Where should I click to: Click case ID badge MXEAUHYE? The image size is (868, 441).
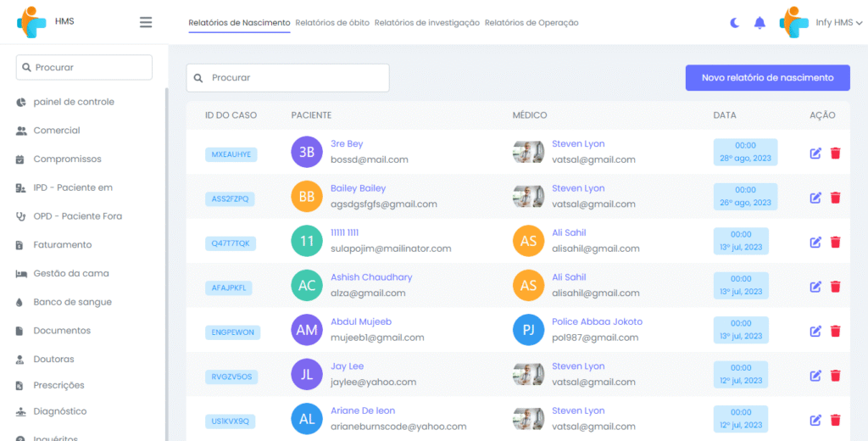point(231,154)
